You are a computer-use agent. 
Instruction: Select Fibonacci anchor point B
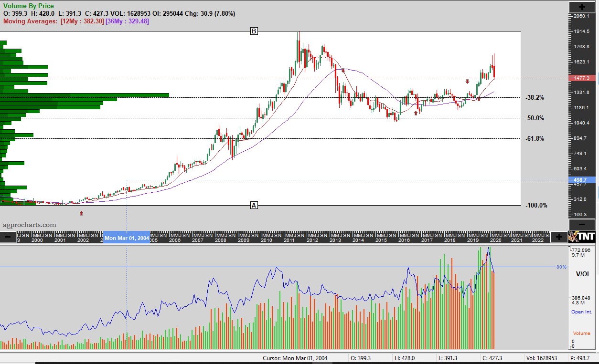coord(254,31)
